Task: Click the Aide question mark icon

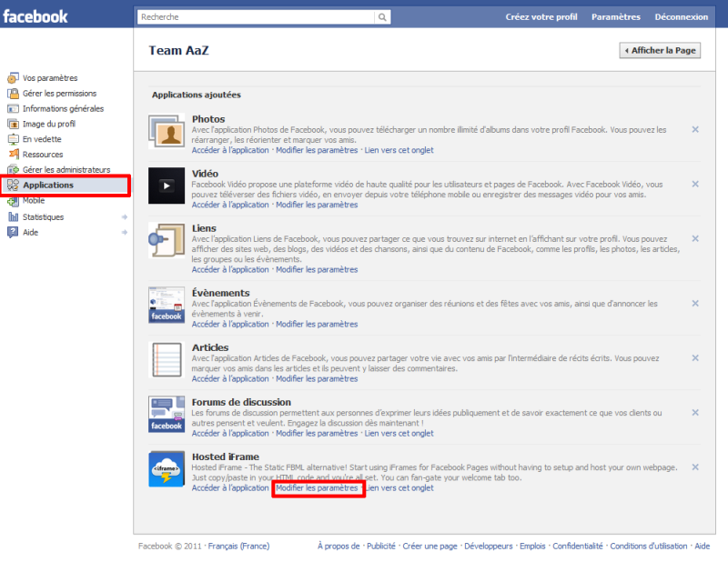Action: point(13,232)
